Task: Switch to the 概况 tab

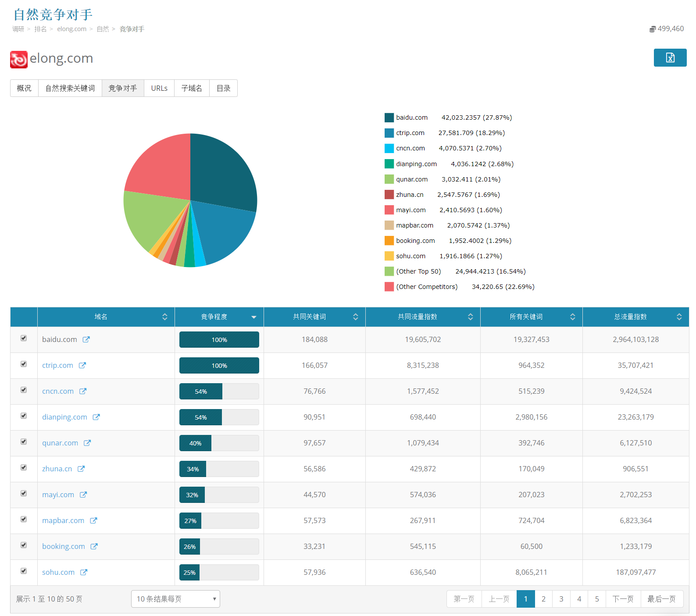Action: coord(24,88)
